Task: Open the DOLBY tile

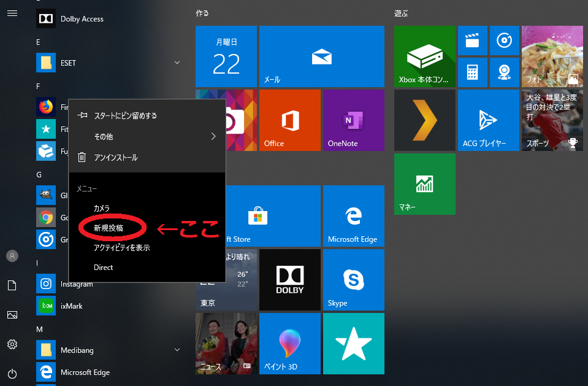Action: [x=290, y=280]
